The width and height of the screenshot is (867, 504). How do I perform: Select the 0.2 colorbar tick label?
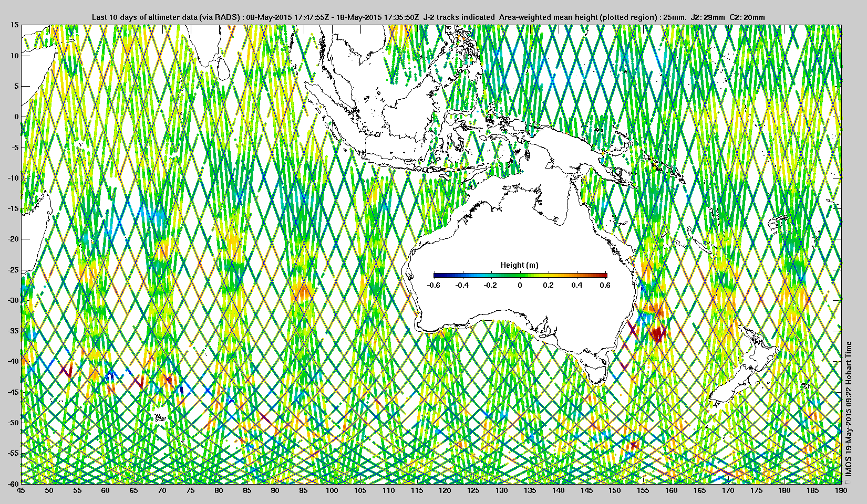tap(549, 285)
